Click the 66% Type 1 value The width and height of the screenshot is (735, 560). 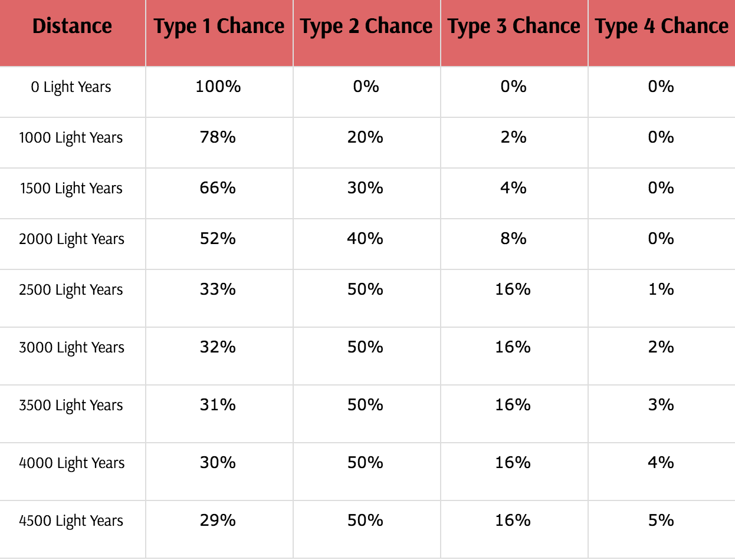pyautogui.click(x=218, y=188)
